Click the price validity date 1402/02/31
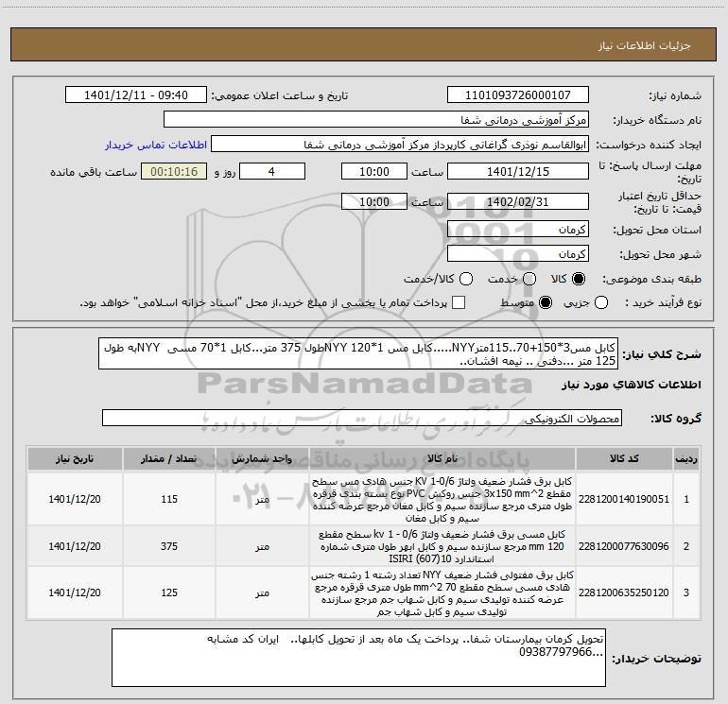 pos(518,201)
